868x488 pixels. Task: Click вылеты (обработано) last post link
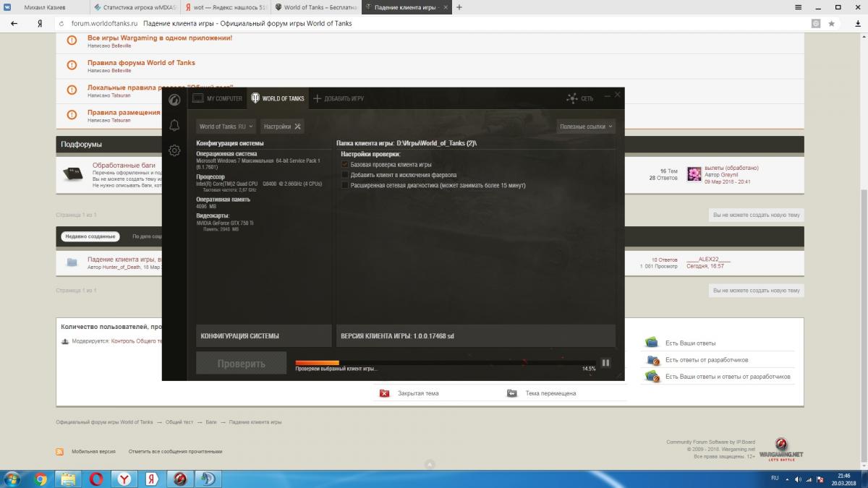(731, 168)
